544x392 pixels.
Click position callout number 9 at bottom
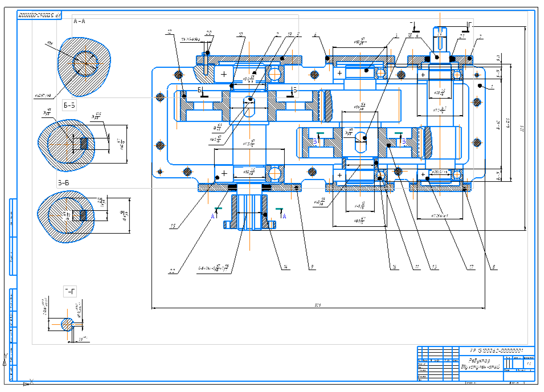(312, 267)
